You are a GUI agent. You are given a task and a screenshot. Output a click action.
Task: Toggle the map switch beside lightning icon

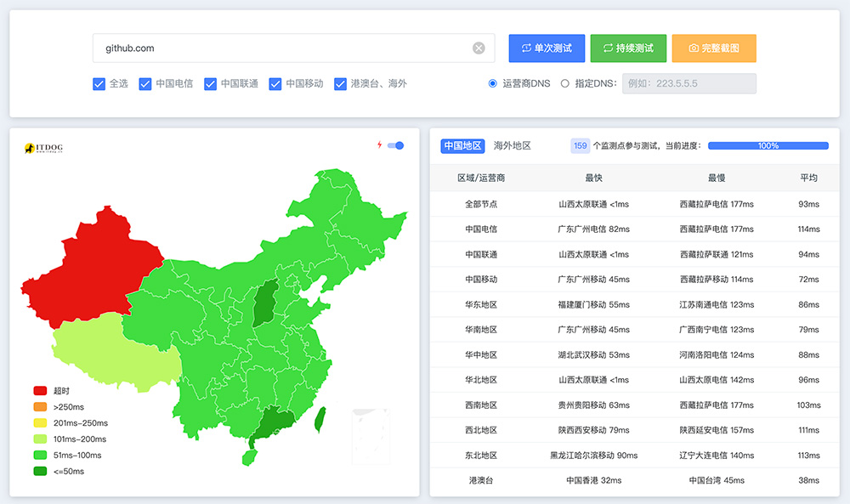point(395,145)
